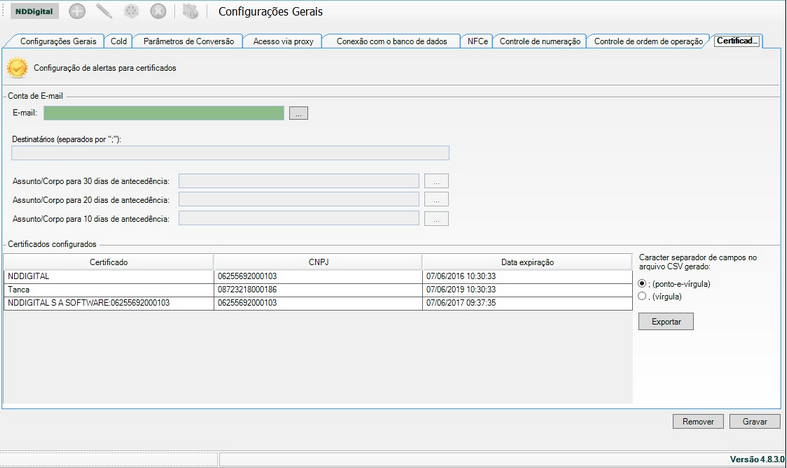This screenshot has width=787, height=468.
Task: Switch to the Parâmetros de Conversão tab
Action: click(188, 42)
